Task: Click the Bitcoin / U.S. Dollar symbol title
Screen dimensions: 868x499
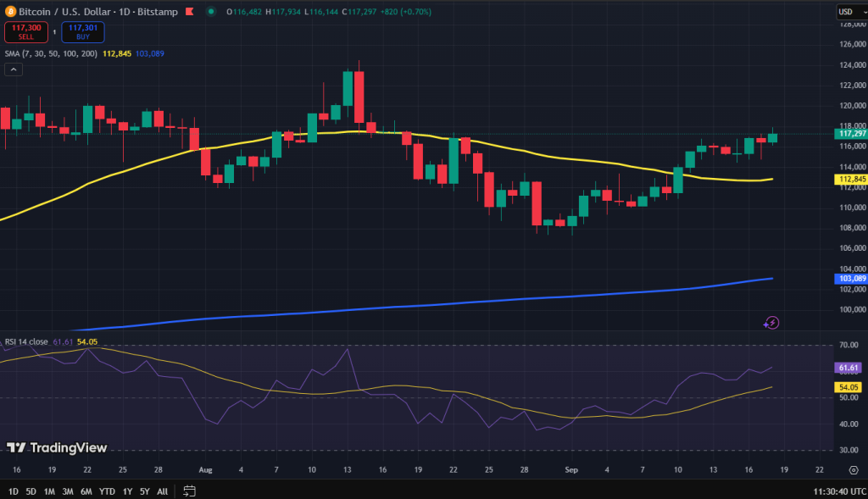Action: pyautogui.click(x=98, y=12)
